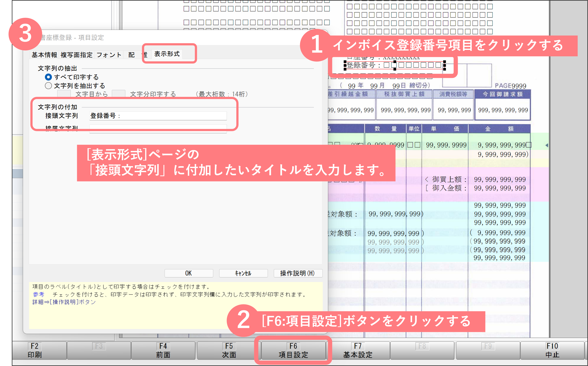Viewport: 588px width, 366px height.
Task: Click the F4 前面 function button
Action: (163, 350)
